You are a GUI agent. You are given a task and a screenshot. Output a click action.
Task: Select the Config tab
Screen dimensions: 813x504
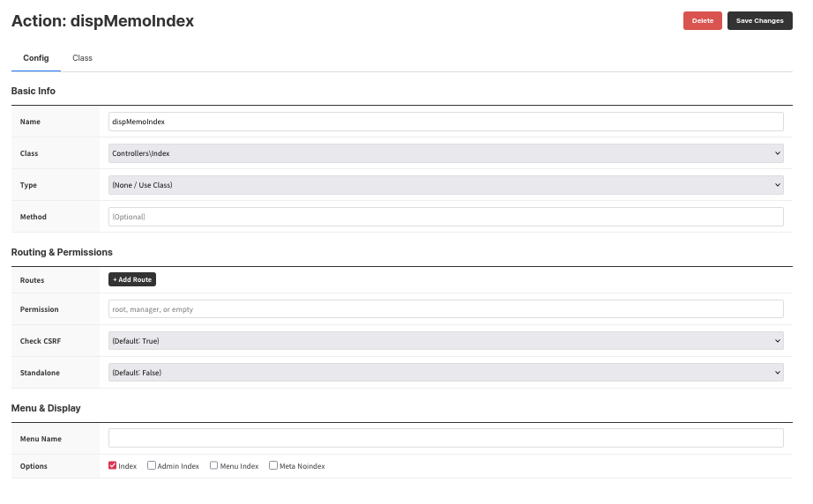click(x=36, y=58)
